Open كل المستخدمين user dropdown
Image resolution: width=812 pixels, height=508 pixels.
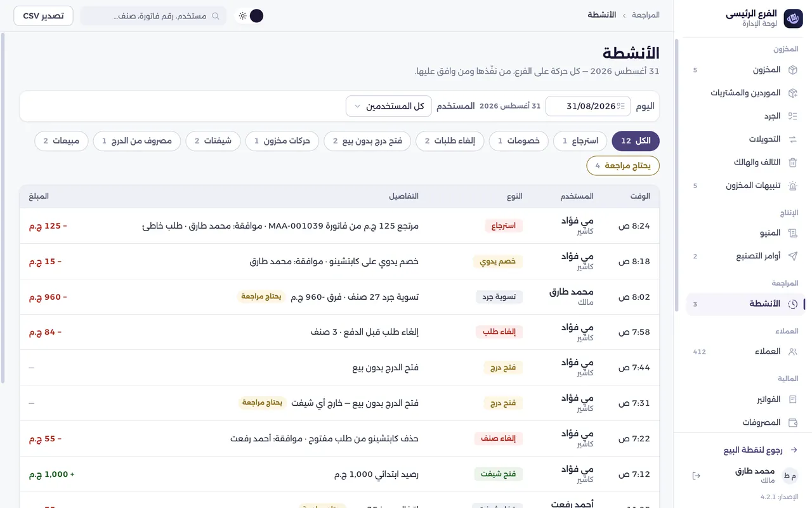point(389,106)
